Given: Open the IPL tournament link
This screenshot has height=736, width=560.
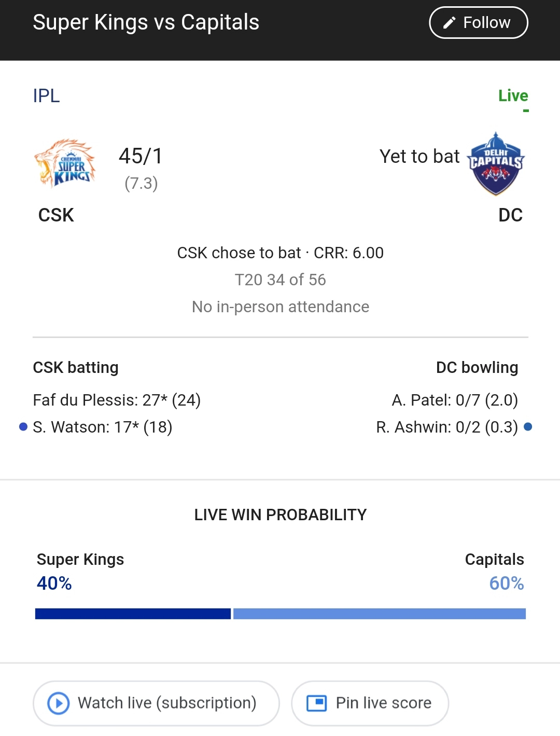Looking at the screenshot, I should tap(46, 96).
